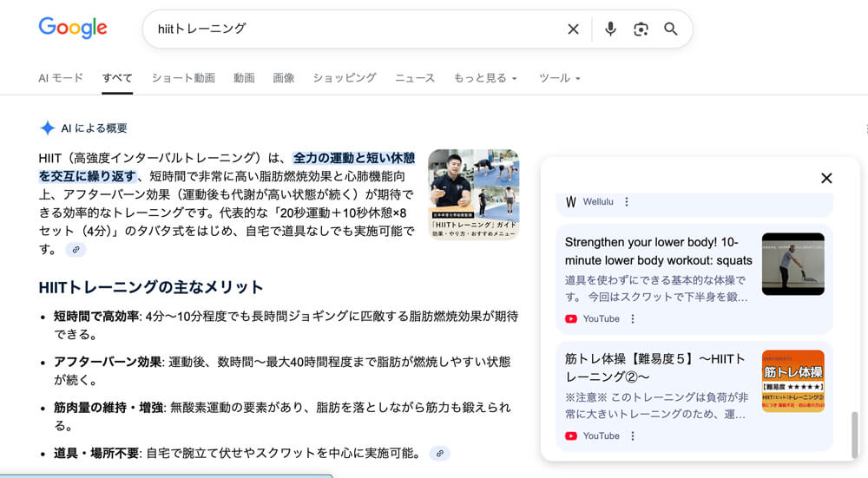The width and height of the screenshot is (868, 478).
Task: Open source link icon after the intro paragraph
Action: (x=76, y=250)
